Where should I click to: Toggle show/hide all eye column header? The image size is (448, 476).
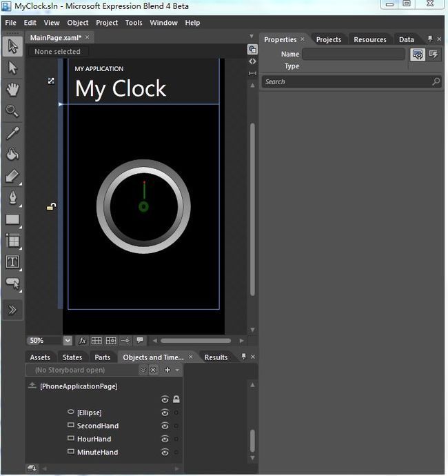165,399
